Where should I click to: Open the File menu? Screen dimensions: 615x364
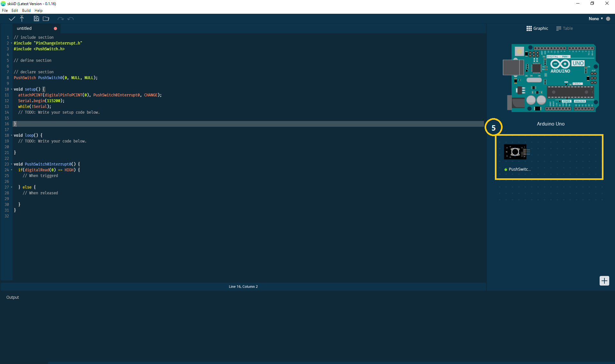pos(5,10)
